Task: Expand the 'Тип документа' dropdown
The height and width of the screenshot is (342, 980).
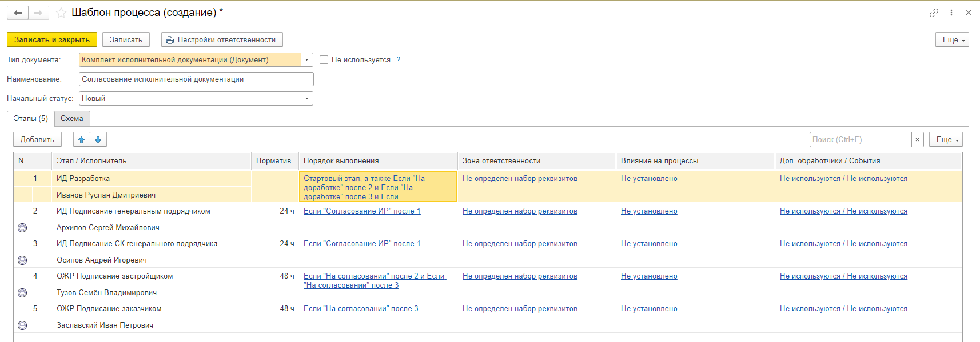Action: (307, 59)
